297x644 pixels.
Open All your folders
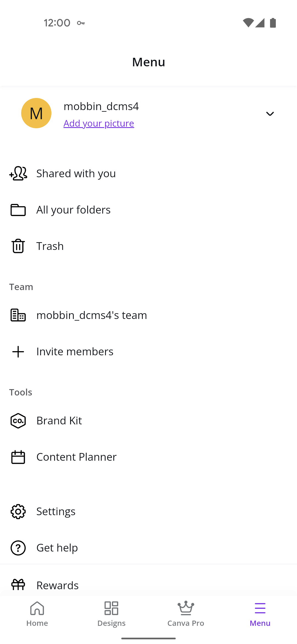148,210
